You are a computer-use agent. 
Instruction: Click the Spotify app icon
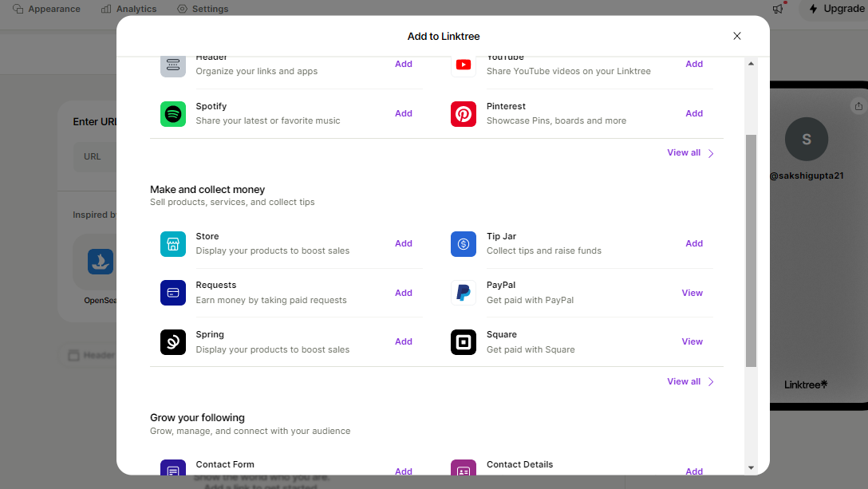(x=173, y=114)
